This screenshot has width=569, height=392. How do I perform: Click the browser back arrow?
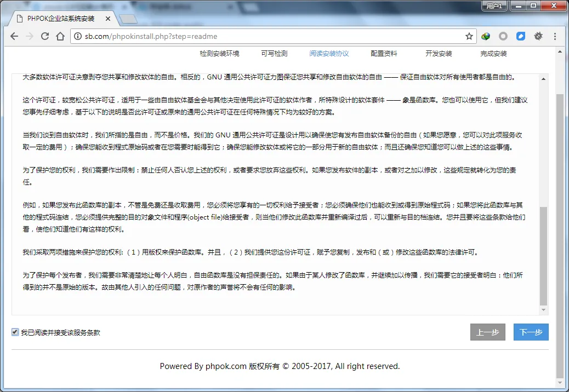click(14, 36)
